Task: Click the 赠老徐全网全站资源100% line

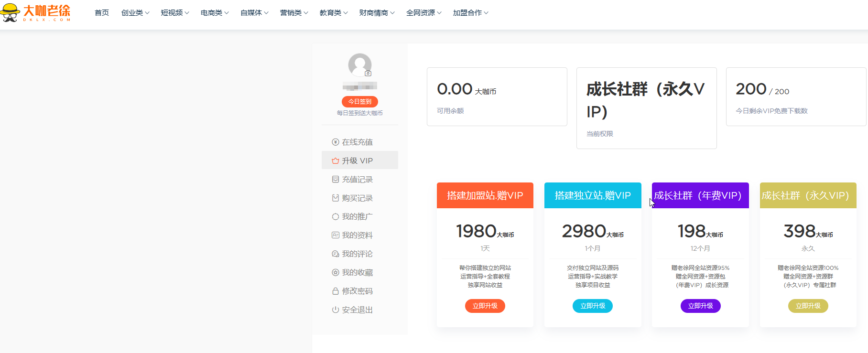Action: point(808,268)
